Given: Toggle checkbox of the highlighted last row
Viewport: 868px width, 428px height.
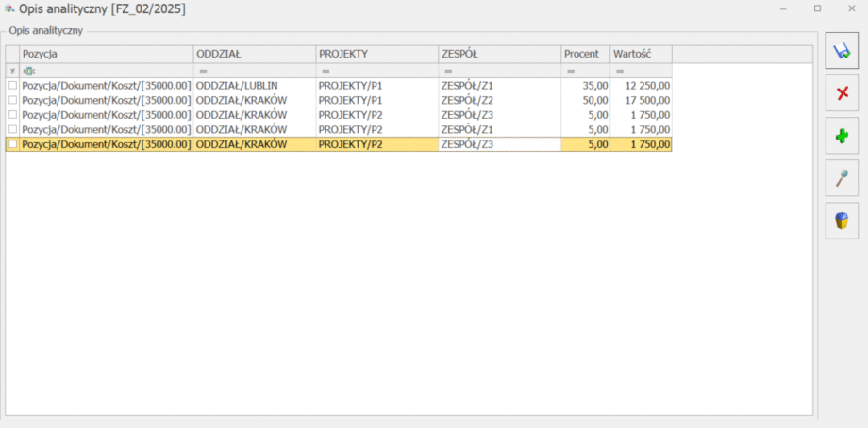Looking at the screenshot, I should [12, 144].
